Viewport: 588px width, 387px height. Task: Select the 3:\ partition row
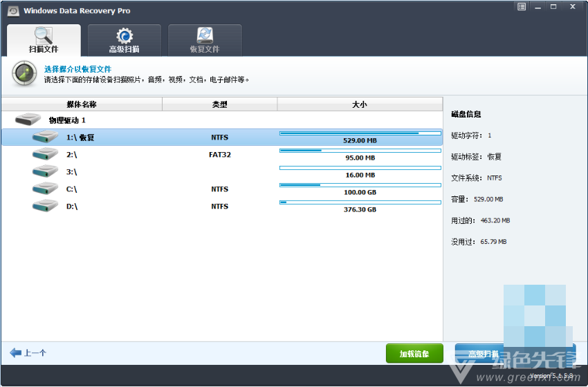[x=222, y=171]
